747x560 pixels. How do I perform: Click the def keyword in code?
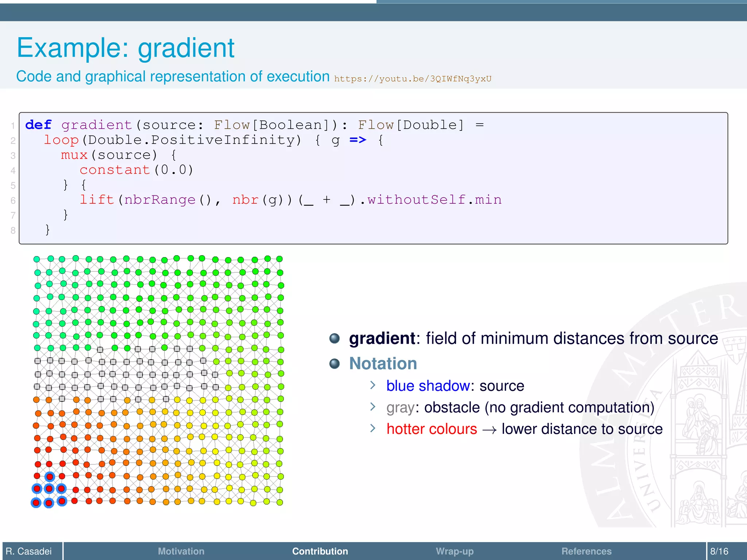point(38,125)
